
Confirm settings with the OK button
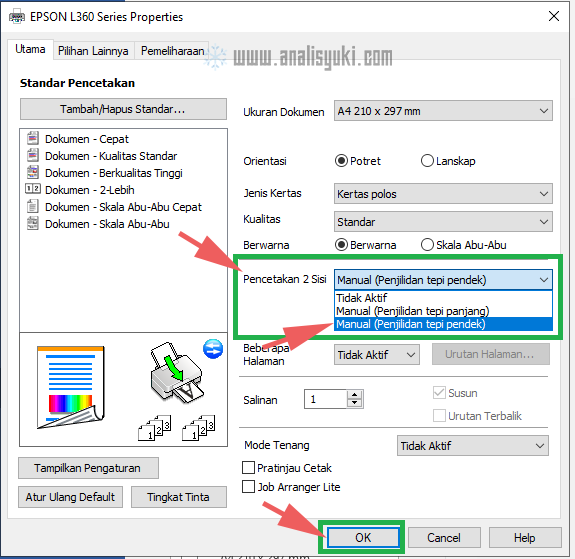[363, 538]
